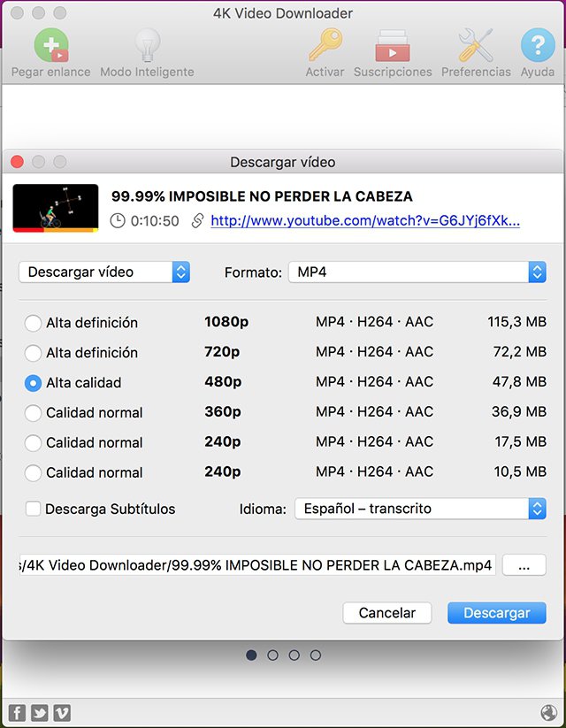Go to third page indicator dot
The height and width of the screenshot is (728, 566).
tap(294, 655)
